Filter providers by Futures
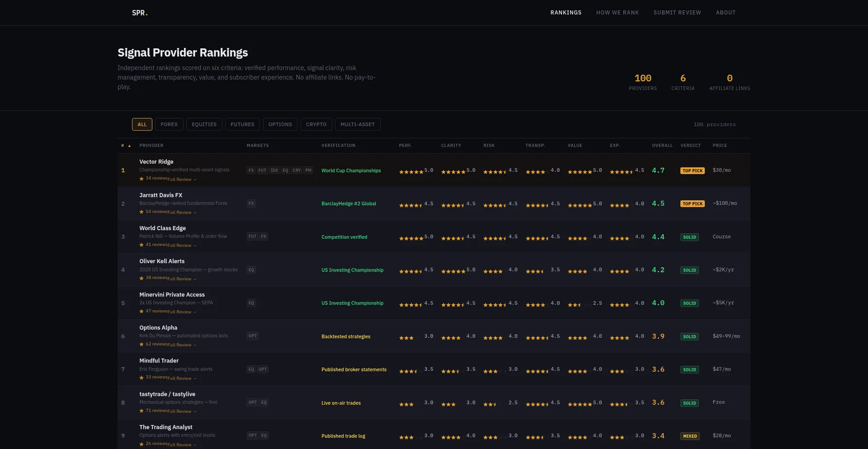The width and height of the screenshot is (868, 449). pyautogui.click(x=242, y=124)
